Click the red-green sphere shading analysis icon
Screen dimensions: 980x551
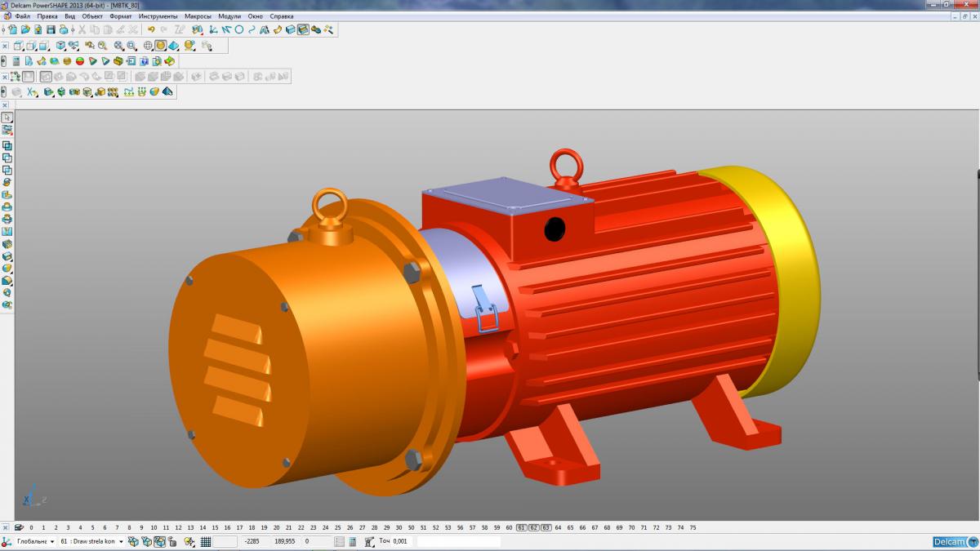80,61
